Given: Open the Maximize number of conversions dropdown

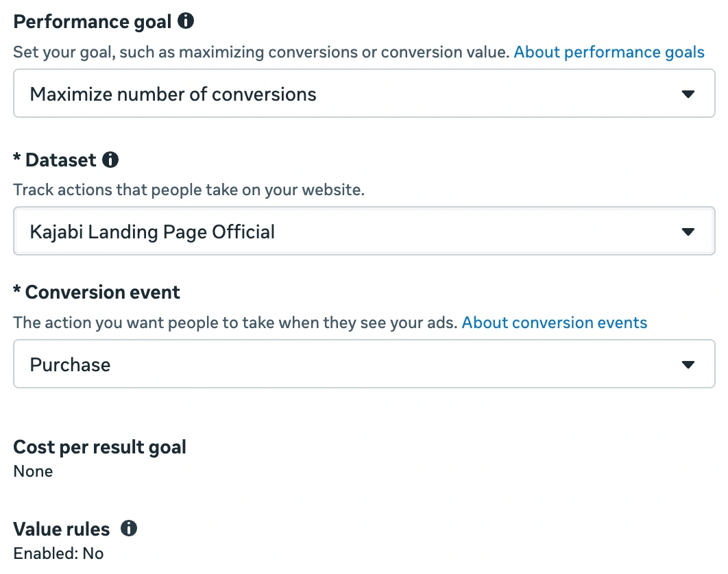Looking at the screenshot, I should (364, 93).
